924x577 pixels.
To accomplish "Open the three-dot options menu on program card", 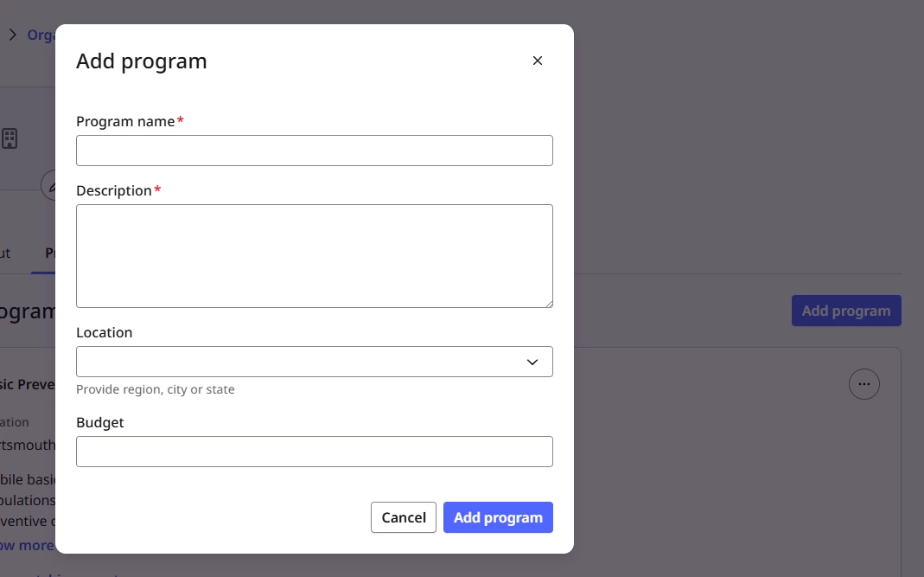I will click(x=863, y=384).
